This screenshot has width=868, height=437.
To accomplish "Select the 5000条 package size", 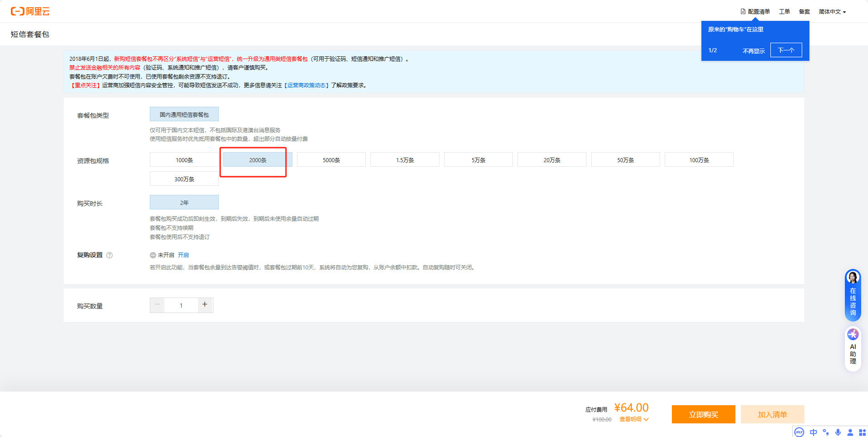I will tap(331, 160).
